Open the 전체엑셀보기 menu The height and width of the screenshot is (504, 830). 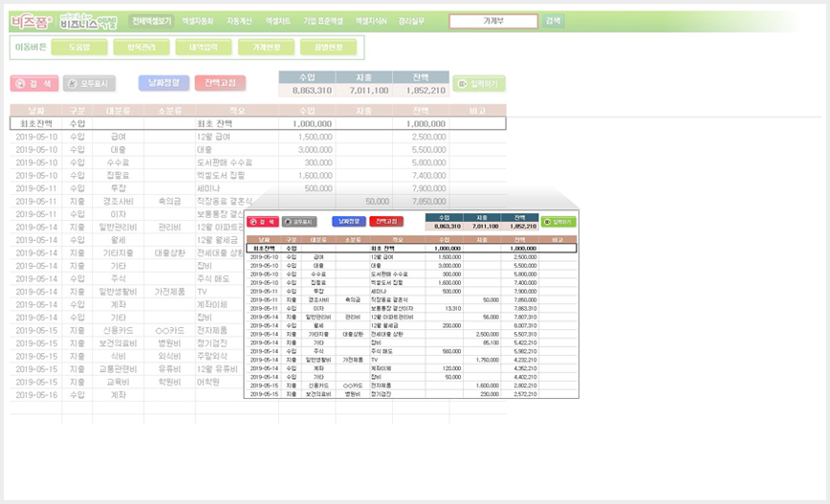point(151,21)
